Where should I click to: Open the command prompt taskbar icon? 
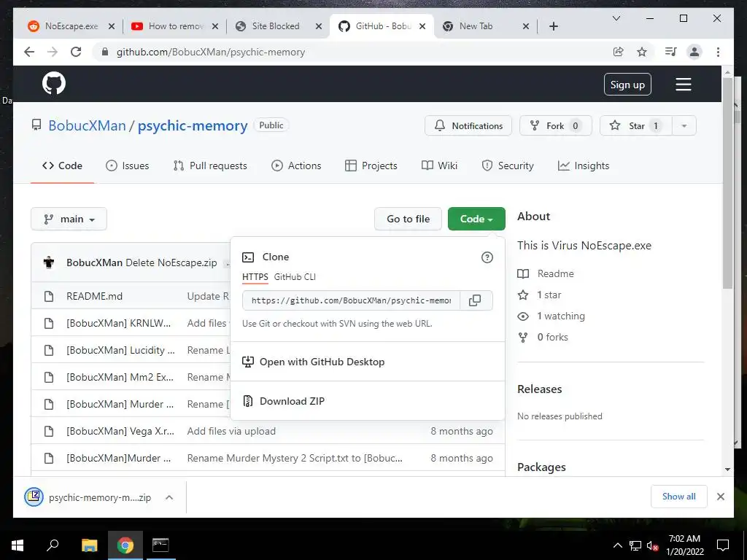point(160,545)
